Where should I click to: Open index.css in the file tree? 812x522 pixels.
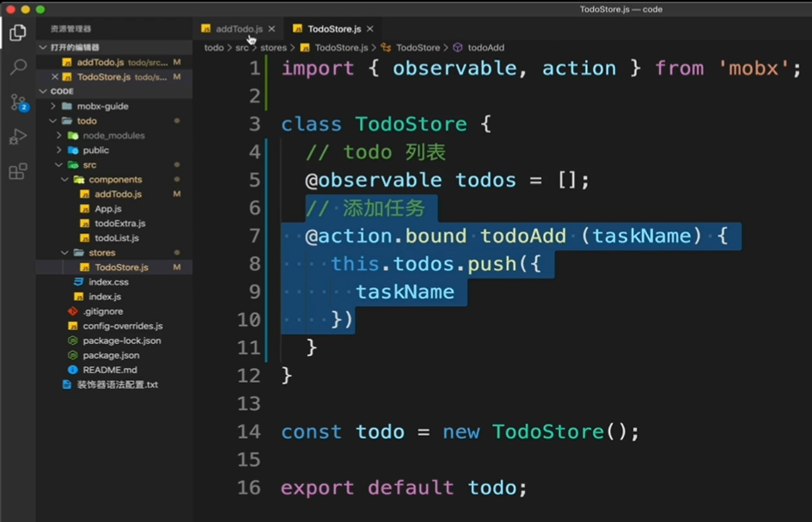coord(114,282)
